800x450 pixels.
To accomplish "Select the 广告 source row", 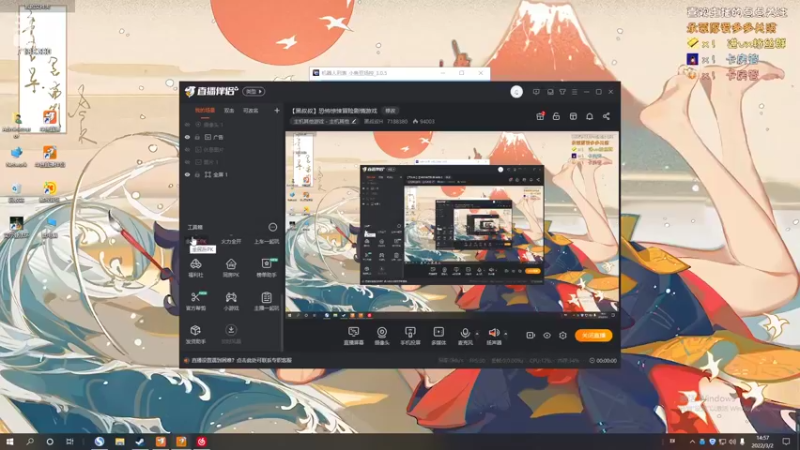I will 232,137.
